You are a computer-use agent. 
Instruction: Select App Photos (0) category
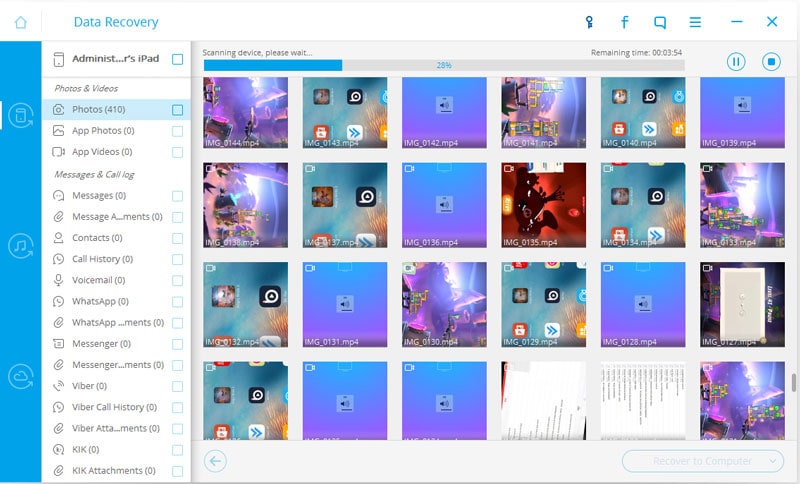(116, 131)
